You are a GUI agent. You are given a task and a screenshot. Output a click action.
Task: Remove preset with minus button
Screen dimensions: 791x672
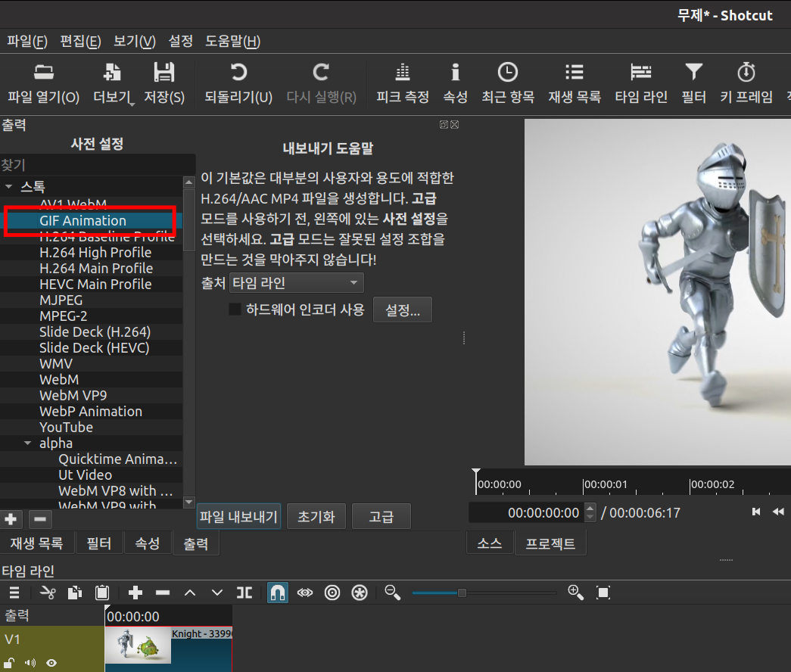(x=40, y=518)
